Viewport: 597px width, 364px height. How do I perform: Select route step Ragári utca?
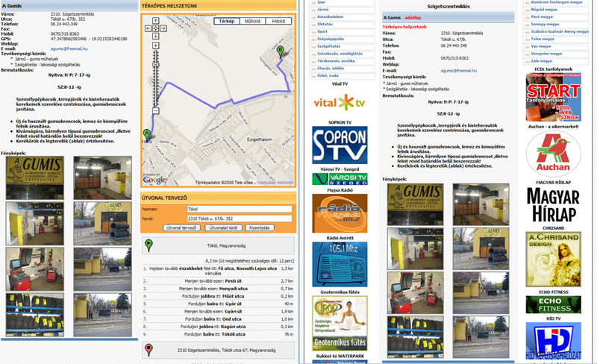218,327
